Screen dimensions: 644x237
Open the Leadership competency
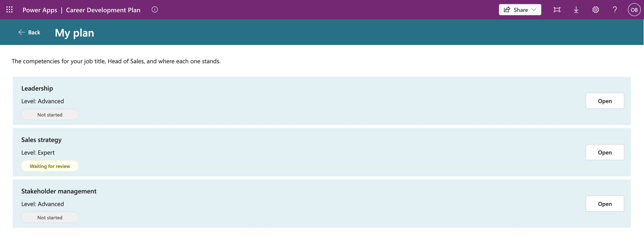[x=605, y=101]
